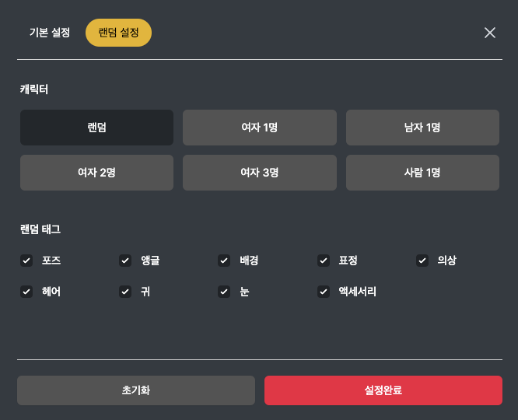Pick the 사람 1명 character option
Screen dimensions: 518x420
[x=422, y=173]
